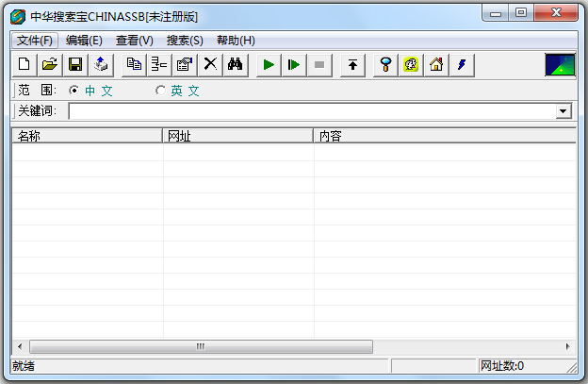The image size is (588, 384).
Task: Click the copy icon in toolbar
Action: tap(134, 64)
